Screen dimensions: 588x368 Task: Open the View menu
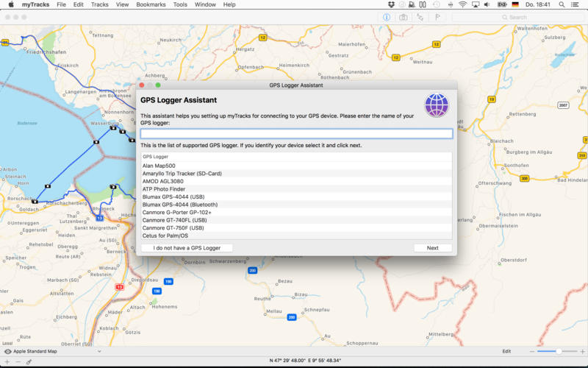122,4
